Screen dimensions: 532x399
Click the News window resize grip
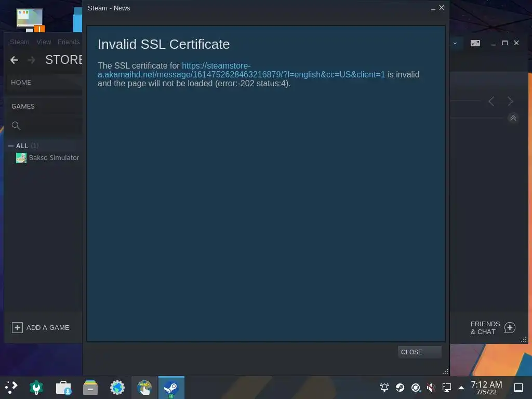[445, 371]
